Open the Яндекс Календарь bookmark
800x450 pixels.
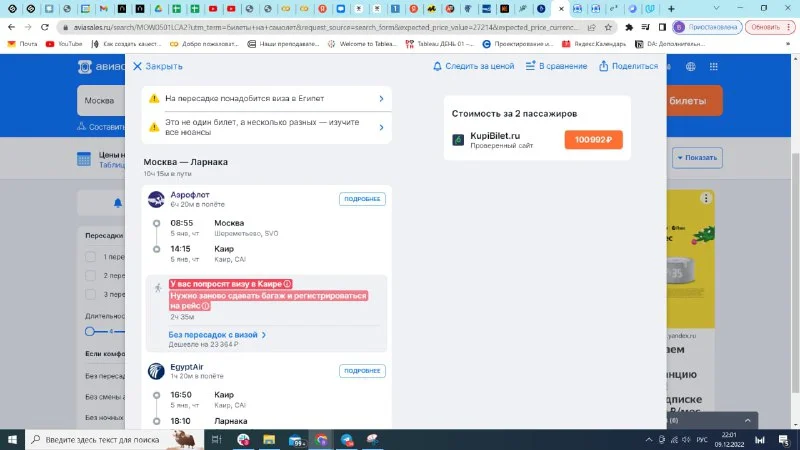point(594,44)
